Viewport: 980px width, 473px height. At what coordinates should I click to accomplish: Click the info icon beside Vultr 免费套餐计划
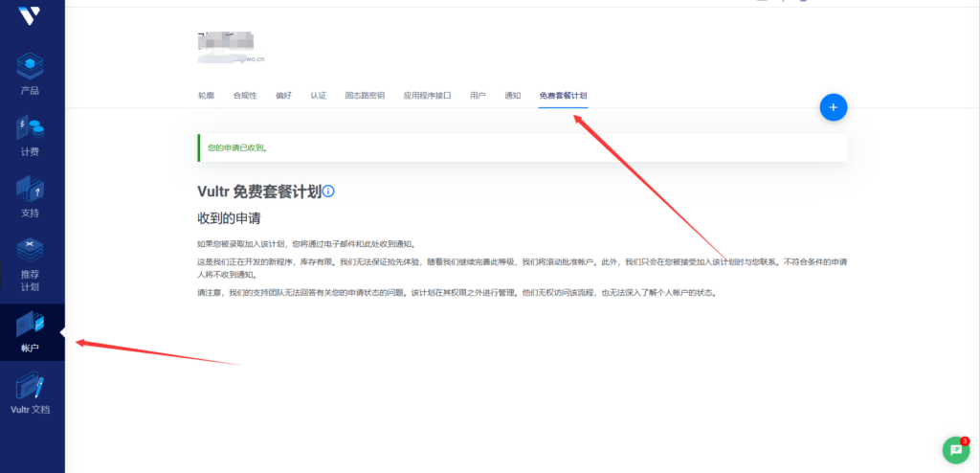click(x=328, y=191)
